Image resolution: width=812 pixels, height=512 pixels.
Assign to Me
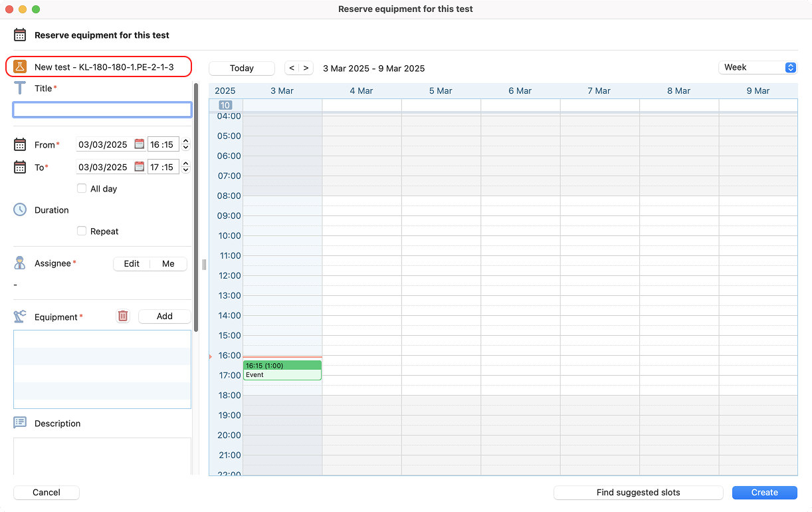pyautogui.click(x=169, y=263)
